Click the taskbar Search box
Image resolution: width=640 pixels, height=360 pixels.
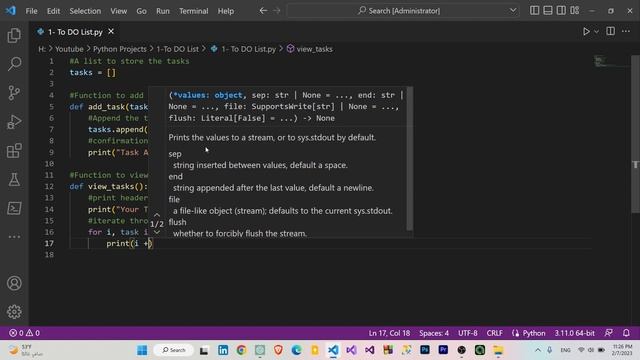pyautogui.click(x=174, y=350)
